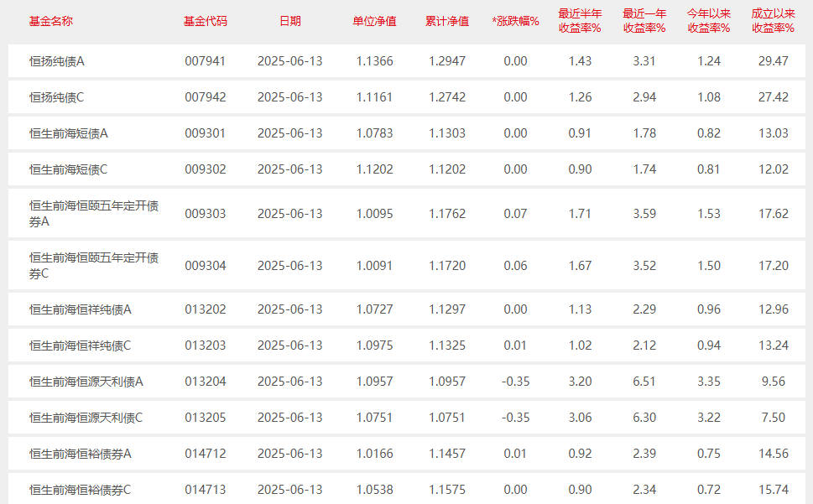Click cumulative net value 1.1720
The height and width of the screenshot is (504, 813).
click(x=447, y=266)
